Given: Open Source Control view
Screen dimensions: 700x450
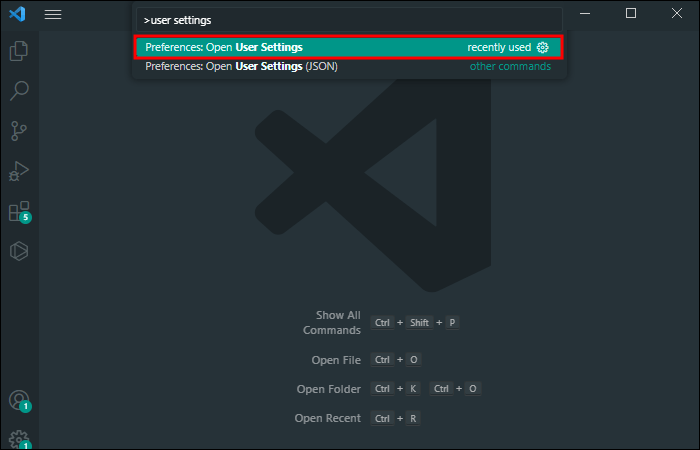Looking at the screenshot, I should [x=19, y=131].
